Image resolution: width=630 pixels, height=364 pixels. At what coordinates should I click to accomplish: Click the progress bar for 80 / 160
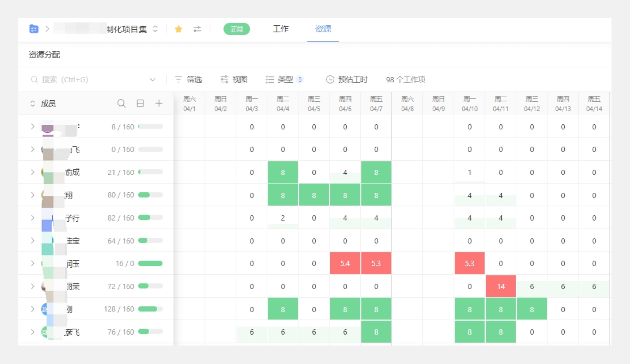[150, 195]
